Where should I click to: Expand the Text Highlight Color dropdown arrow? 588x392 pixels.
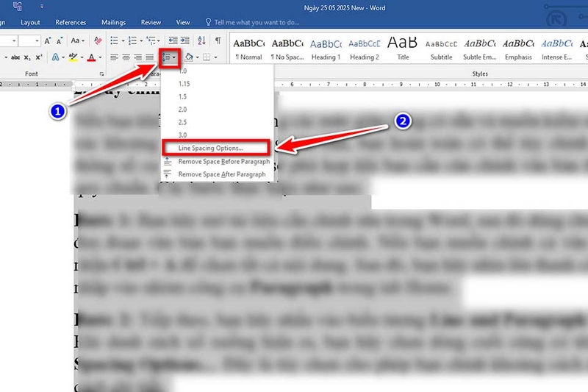click(82, 57)
